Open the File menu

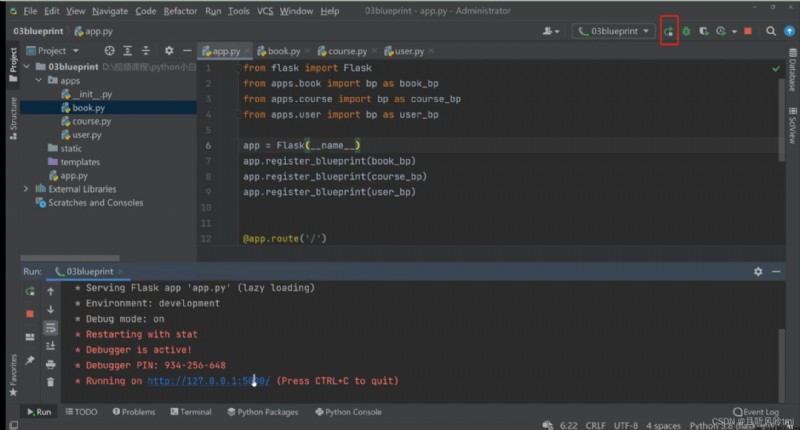coord(30,11)
